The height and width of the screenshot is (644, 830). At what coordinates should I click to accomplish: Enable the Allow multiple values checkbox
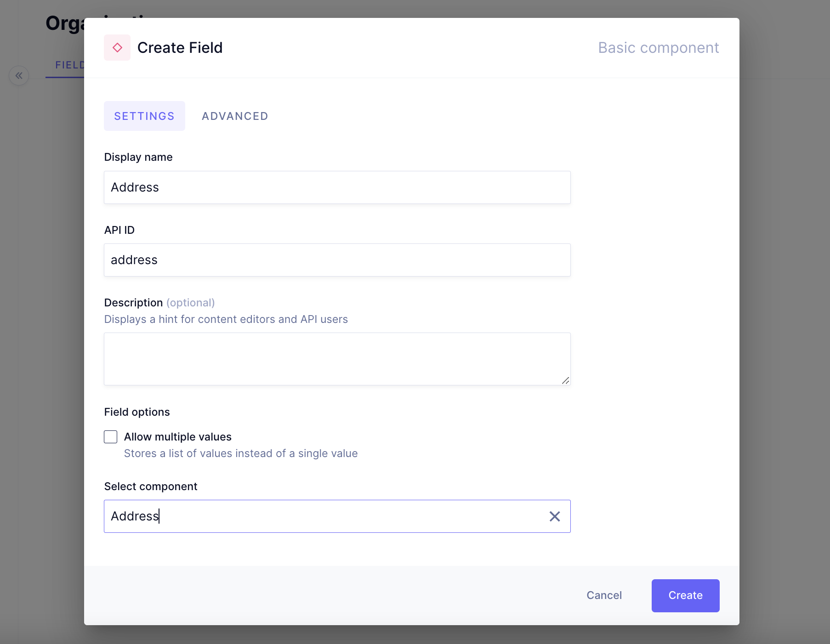tap(111, 437)
